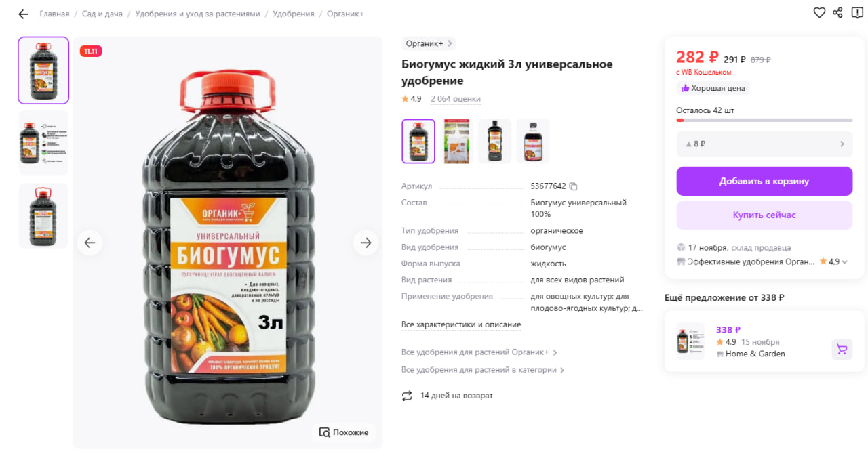Open Все характеристики и описание link

(x=461, y=324)
